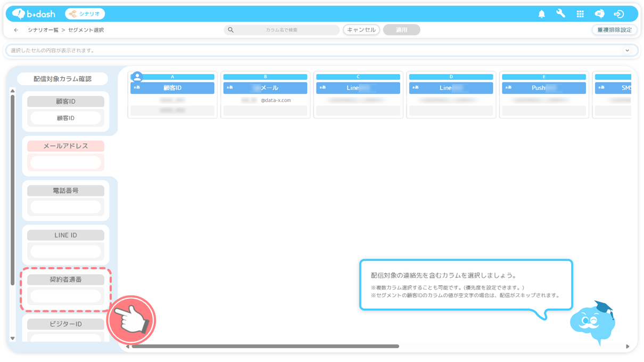Click the b+dash logo

click(34, 14)
